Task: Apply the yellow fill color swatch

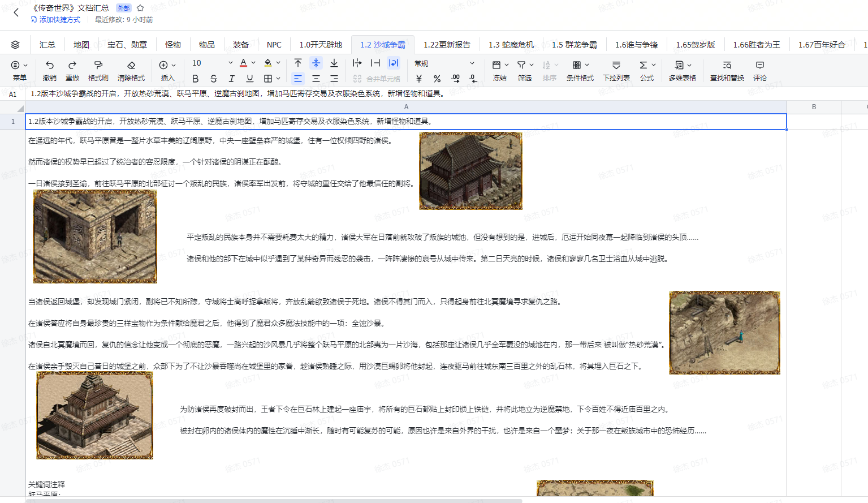Action: click(x=268, y=63)
